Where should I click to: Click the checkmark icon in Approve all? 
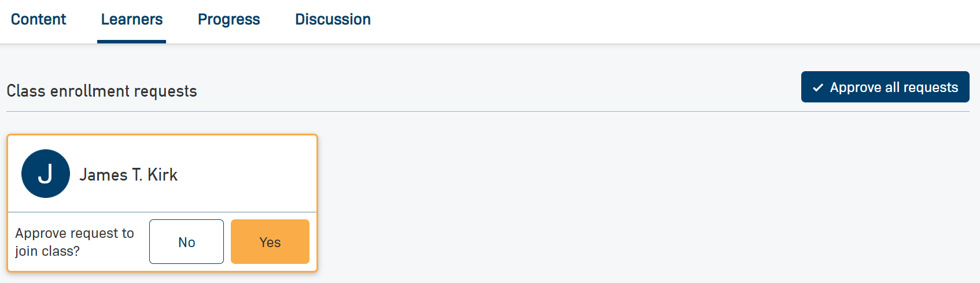tap(818, 88)
